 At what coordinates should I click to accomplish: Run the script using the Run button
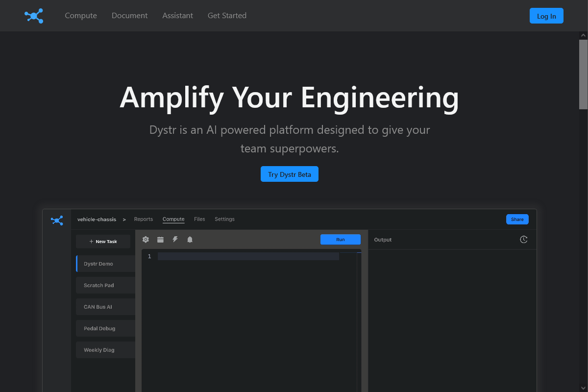[340, 239]
